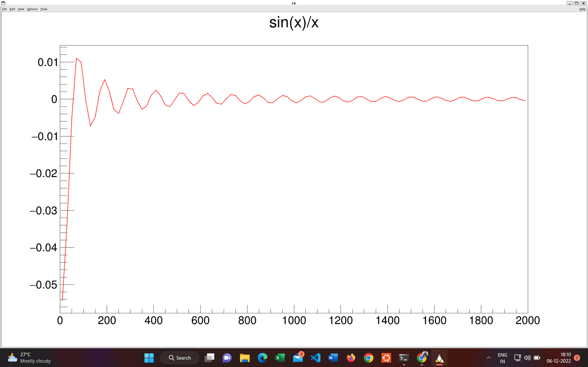The image size is (588, 367).
Task: Launch Visual Studio Code from the taskbar
Action: click(x=315, y=358)
